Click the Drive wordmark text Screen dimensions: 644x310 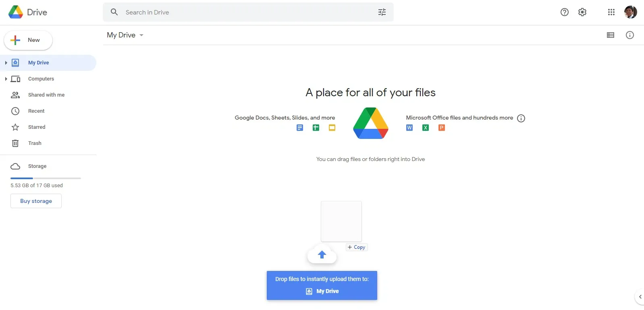37,12
